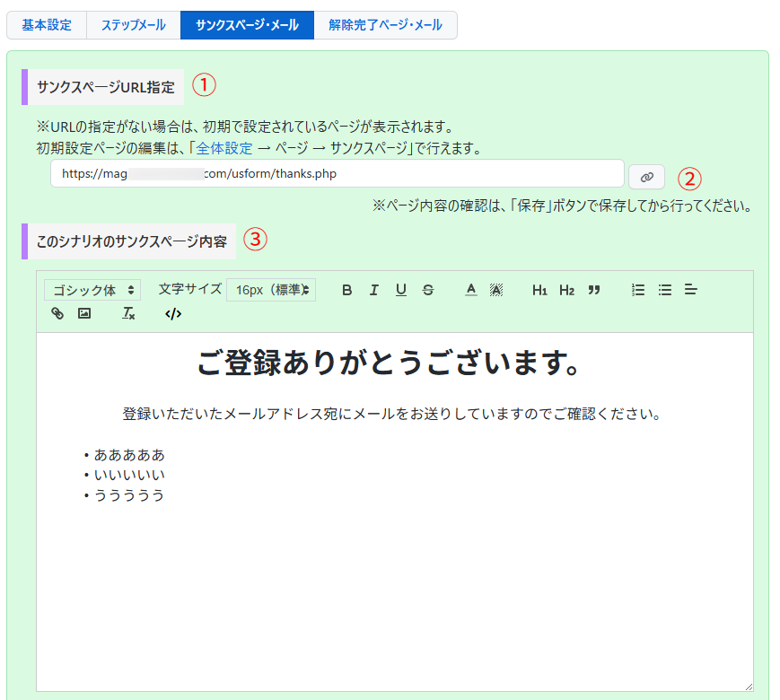The width and height of the screenshot is (780, 700).
Task: Open the HTML source code view
Action: [x=173, y=313]
